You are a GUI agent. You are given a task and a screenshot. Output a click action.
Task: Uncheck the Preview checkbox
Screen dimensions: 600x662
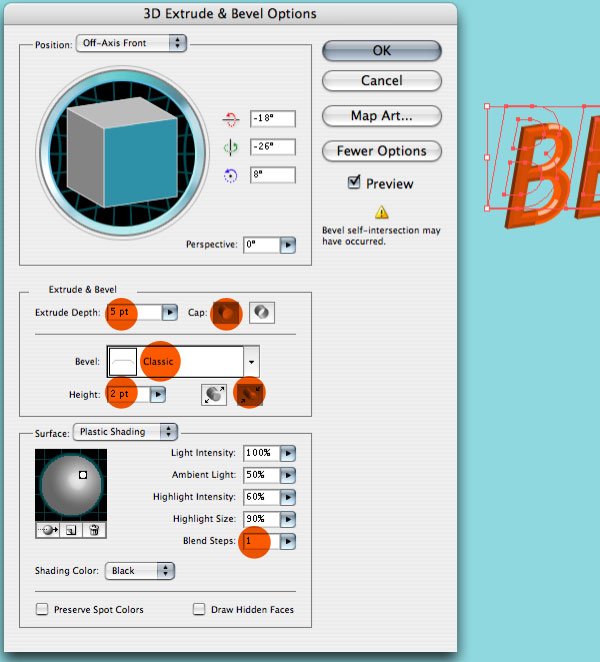[354, 182]
